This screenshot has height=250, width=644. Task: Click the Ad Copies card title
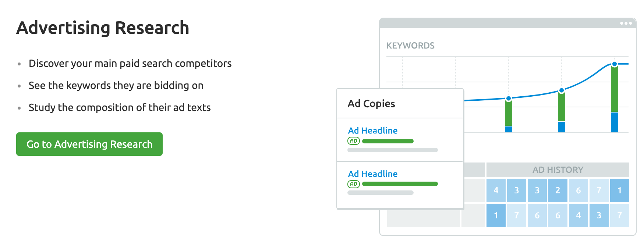click(x=371, y=104)
